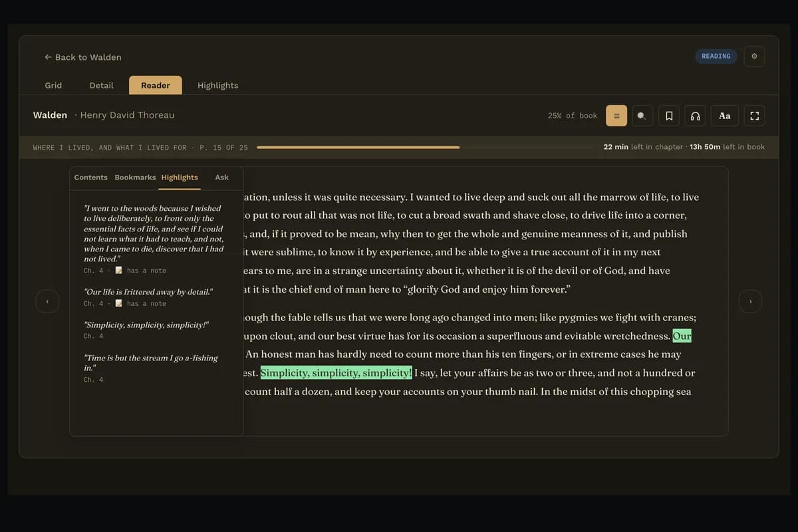Viewport: 798px width, 532px height.
Task: Go to the previous page arrow
Action: (x=47, y=301)
